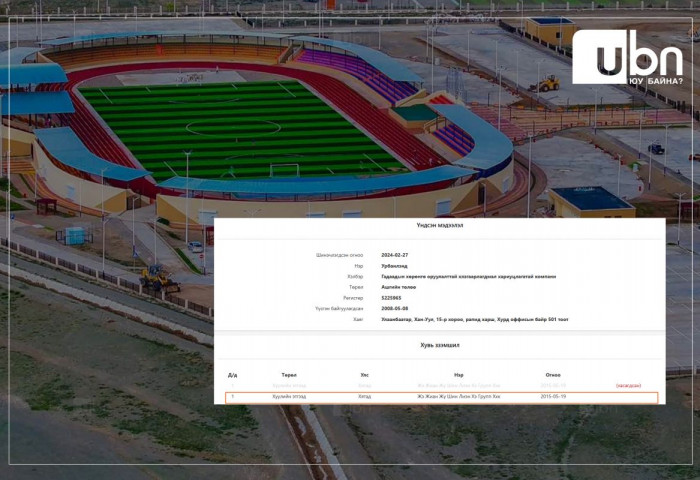
Task: Click the value Ашгийн төлөө
Action: 398,287
